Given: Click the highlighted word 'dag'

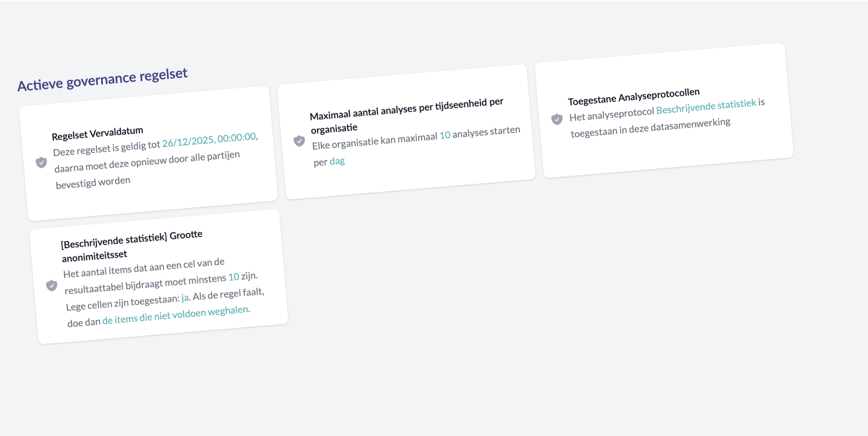Looking at the screenshot, I should [x=337, y=161].
